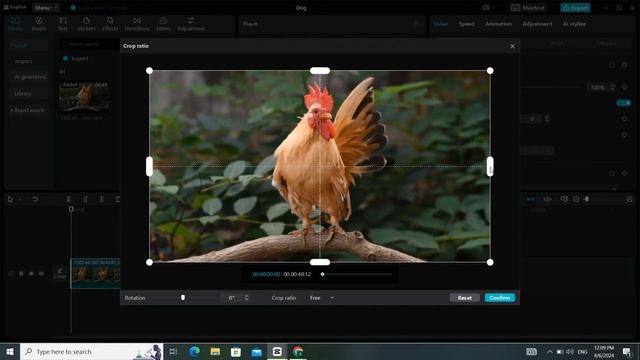Open the CapCut Menu dropdown
Screen dimensions: 640x360
(45, 7)
